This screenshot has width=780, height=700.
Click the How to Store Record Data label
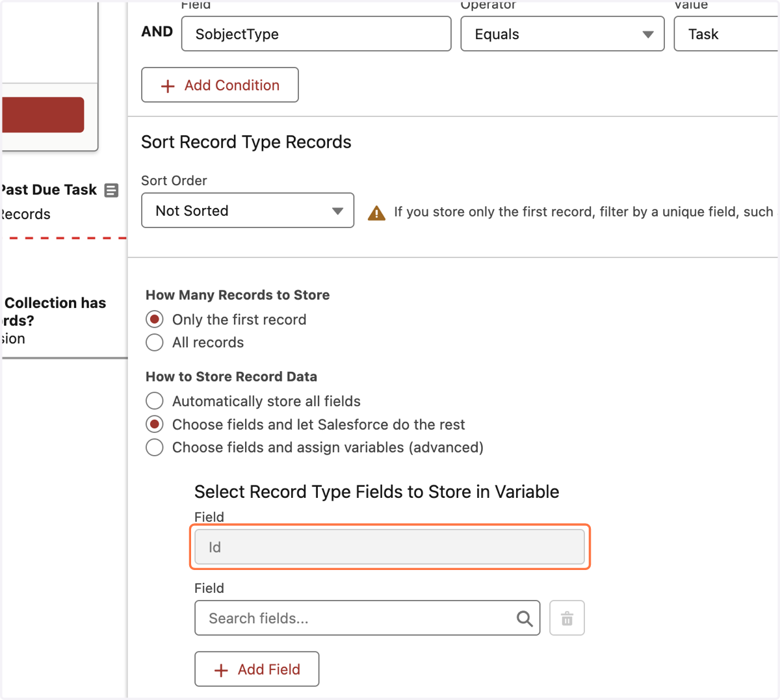[231, 377]
